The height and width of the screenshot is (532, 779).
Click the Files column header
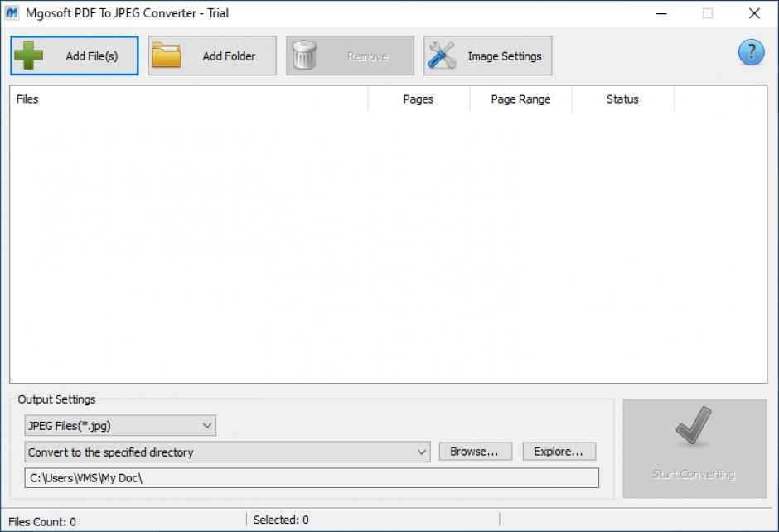189,99
